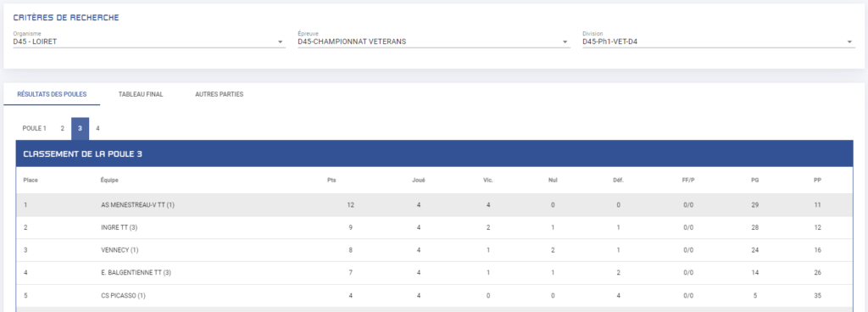
Task: Click the Équipe column header
Action: pos(109,181)
